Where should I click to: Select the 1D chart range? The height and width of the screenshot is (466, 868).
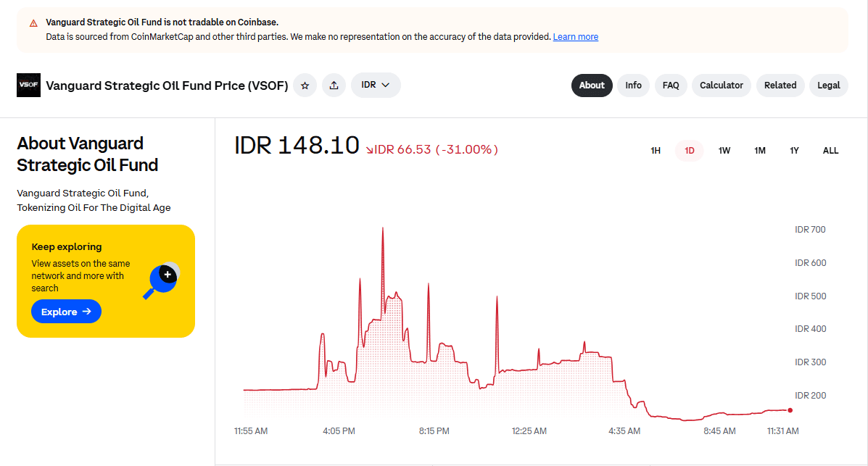pos(689,151)
